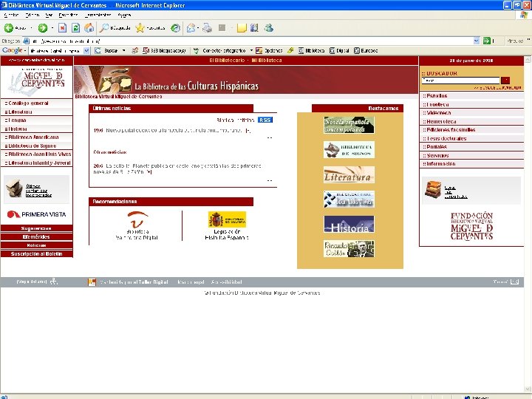
Task: Click the Historia banner thumbnail
Action: pos(349,224)
